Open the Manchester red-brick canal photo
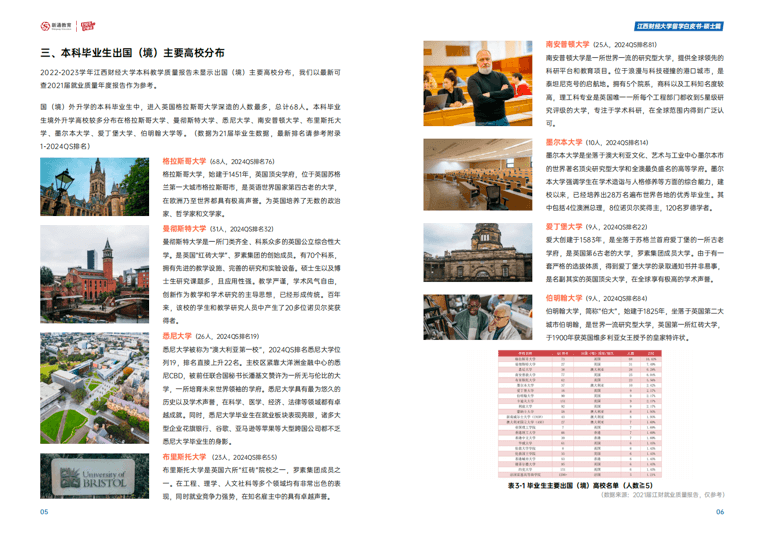Viewport: 763px width, 536px height. coord(94,274)
